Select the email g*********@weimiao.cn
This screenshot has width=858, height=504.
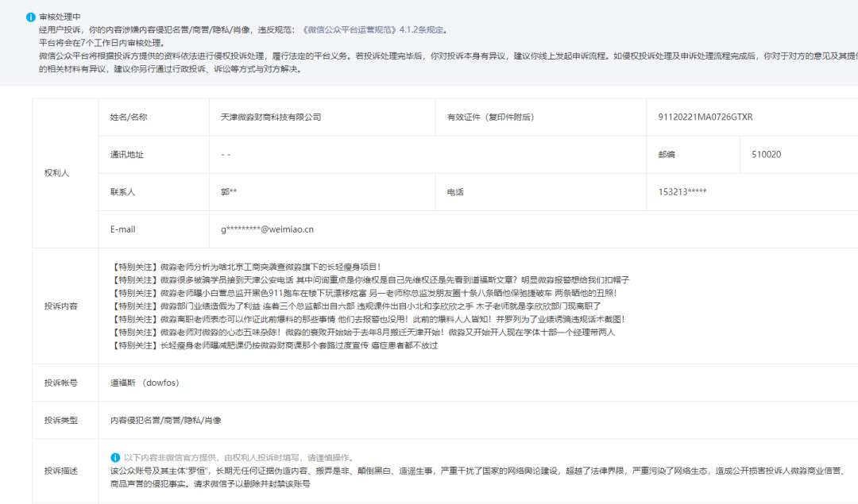(x=267, y=229)
